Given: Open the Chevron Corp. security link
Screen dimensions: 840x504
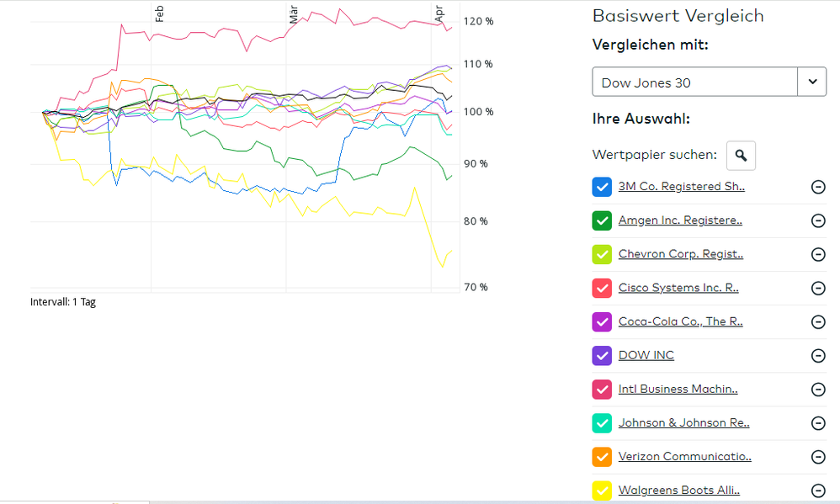Looking at the screenshot, I should [680, 254].
